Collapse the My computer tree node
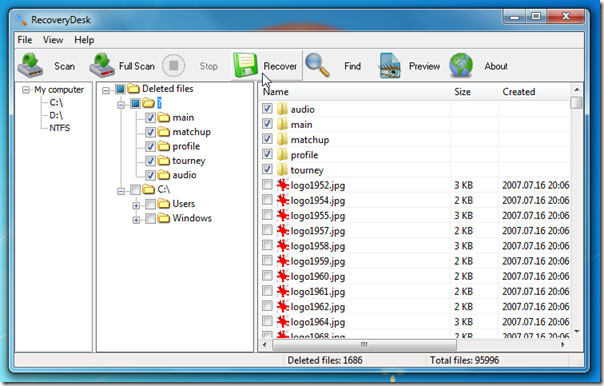This screenshot has width=604, height=386. coord(26,90)
